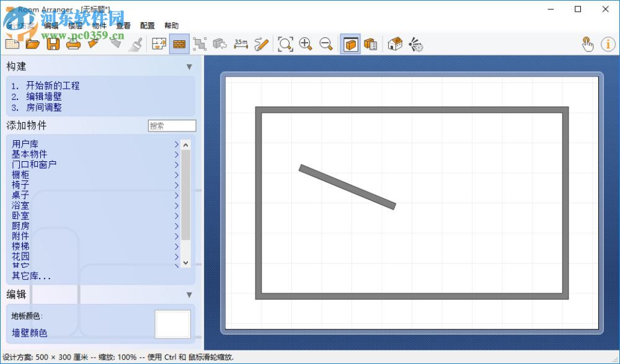Screen dimensions: 620x364
Task: Open a project via the folder icon
Action: tap(32, 44)
